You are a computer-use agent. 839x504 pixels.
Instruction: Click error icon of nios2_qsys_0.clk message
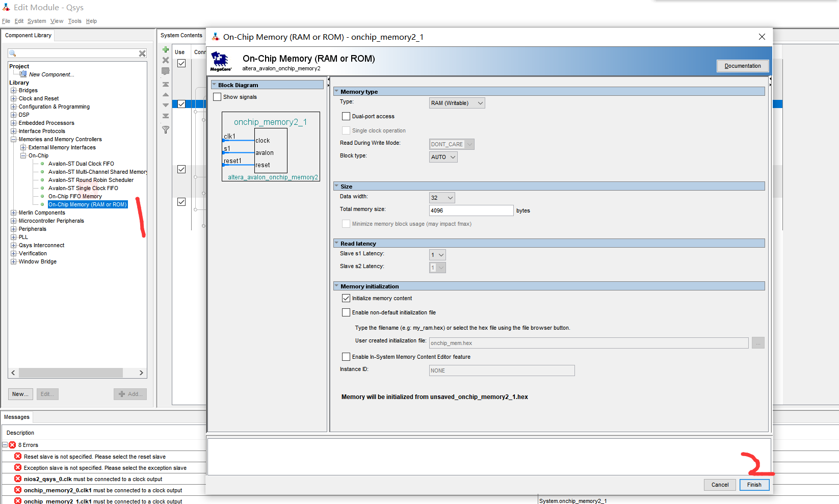tap(18, 479)
